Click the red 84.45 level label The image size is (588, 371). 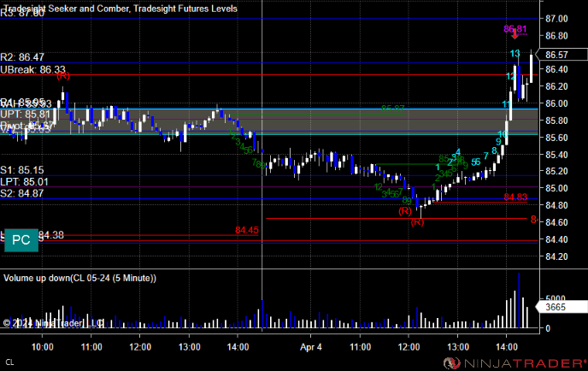[x=247, y=230]
